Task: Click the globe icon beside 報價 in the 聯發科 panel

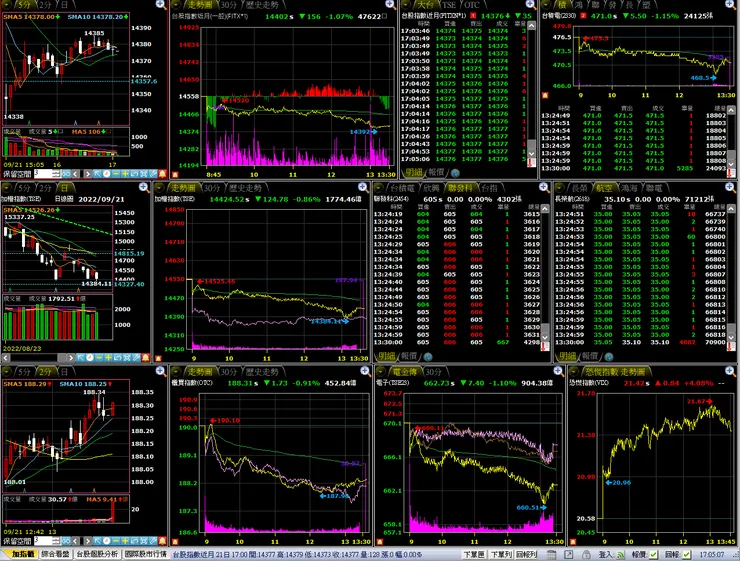Action: coord(428,357)
